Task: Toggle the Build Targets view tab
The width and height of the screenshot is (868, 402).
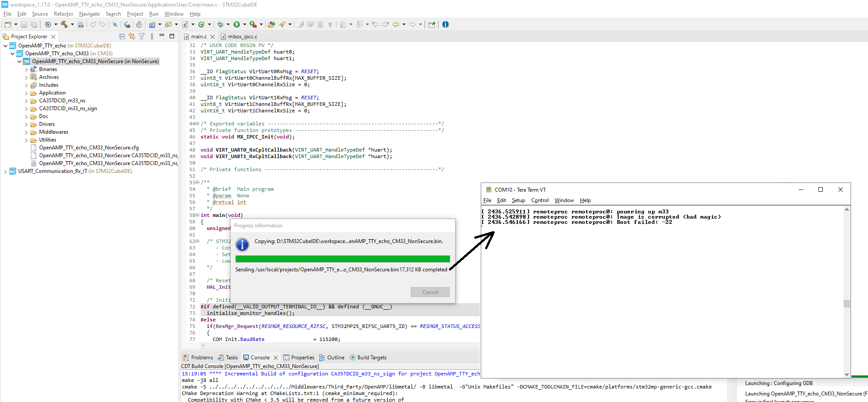Action: point(368,357)
